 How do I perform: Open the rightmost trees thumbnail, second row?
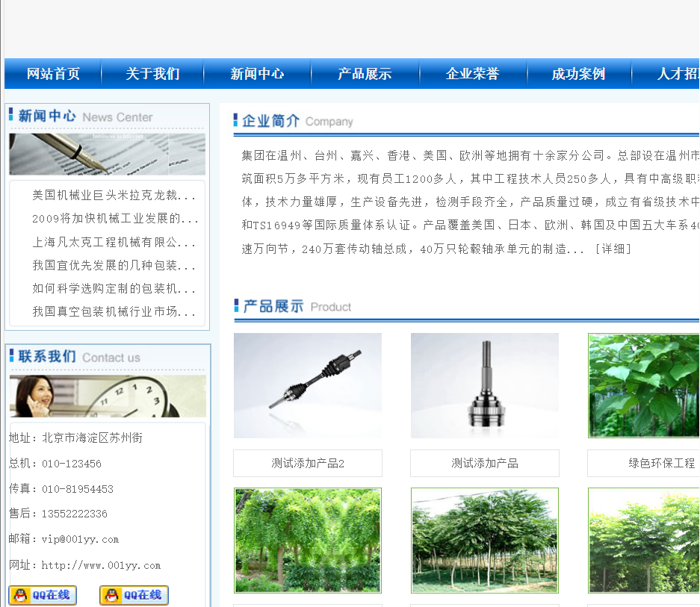pyautogui.click(x=644, y=541)
